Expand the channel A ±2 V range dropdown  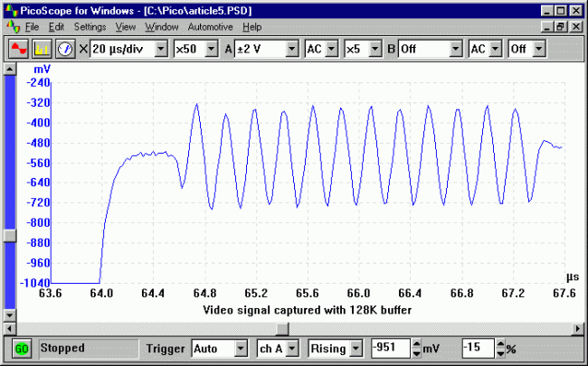tap(290, 48)
